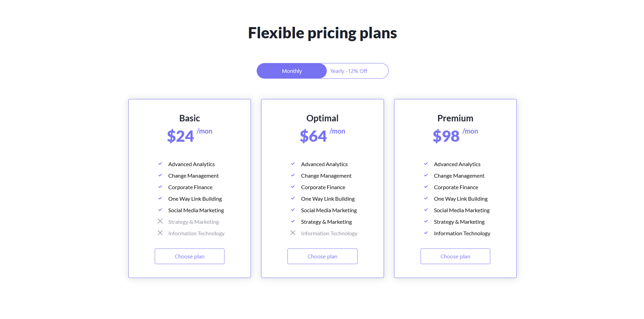The image size is (644, 319).
Task: Click the Flexible pricing plans heading
Action: (x=322, y=33)
